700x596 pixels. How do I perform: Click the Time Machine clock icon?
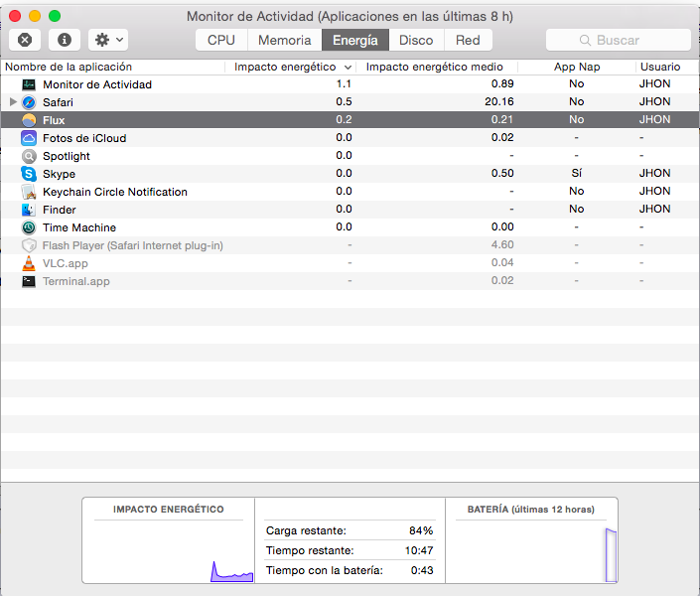pyautogui.click(x=29, y=227)
